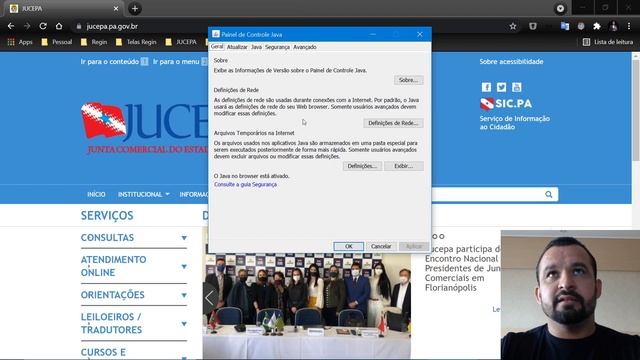Open the Regin bookmarks folder

94,42
